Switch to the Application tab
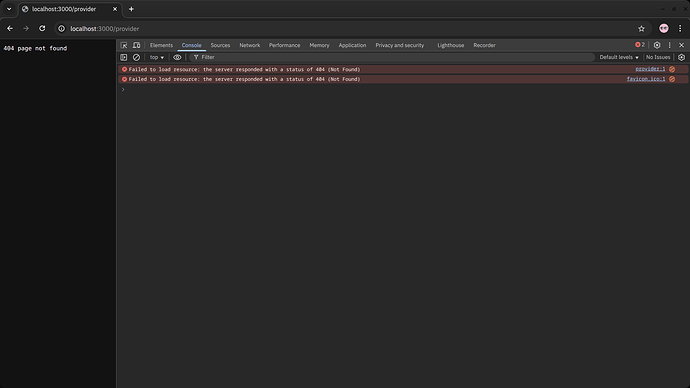The image size is (690, 388). (352, 45)
